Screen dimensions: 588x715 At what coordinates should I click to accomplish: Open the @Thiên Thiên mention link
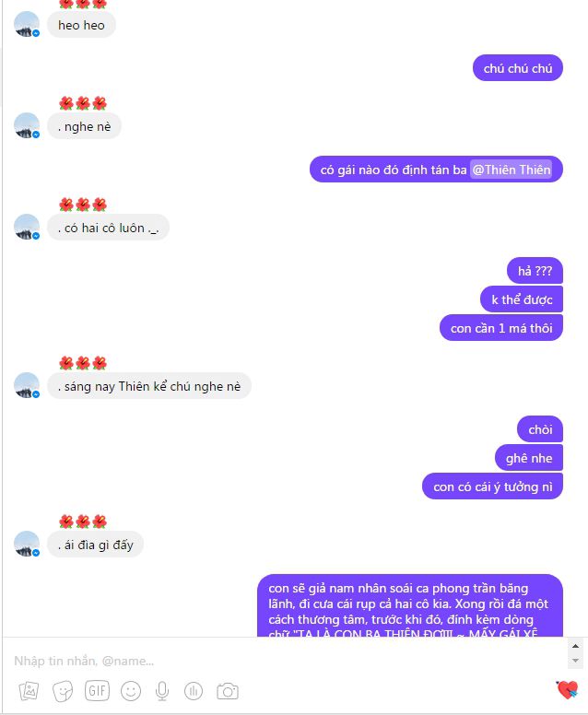[x=511, y=170]
